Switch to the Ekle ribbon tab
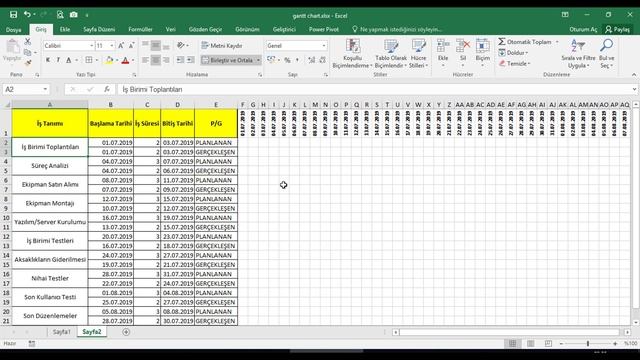640x360 pixels. coord(65,29)
